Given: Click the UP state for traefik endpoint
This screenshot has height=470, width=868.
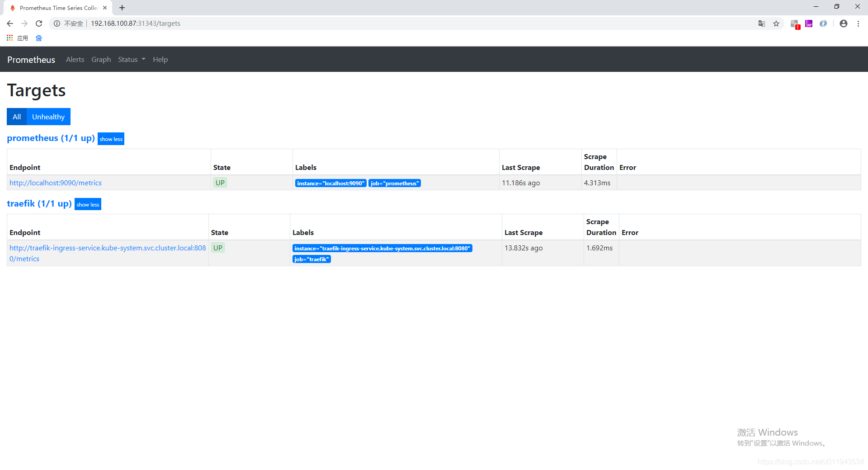Looking at the screenshot, I should [218, 248].
